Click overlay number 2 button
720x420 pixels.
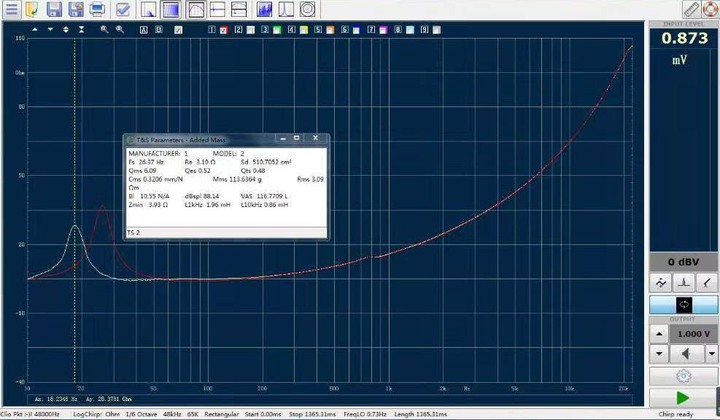tap(238, 30)
